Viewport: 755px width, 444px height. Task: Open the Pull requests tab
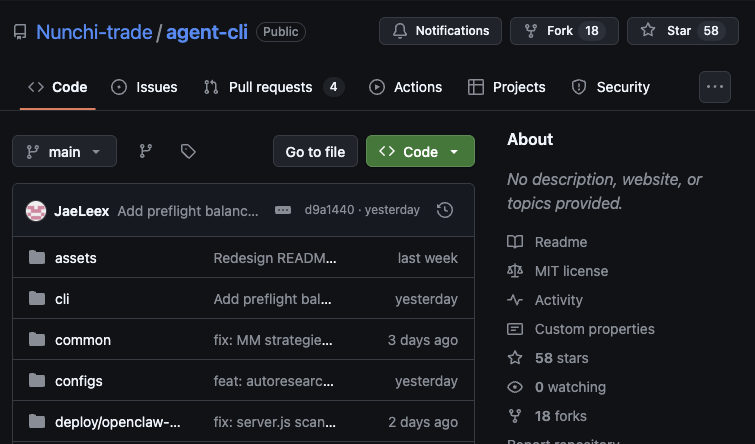273,87
